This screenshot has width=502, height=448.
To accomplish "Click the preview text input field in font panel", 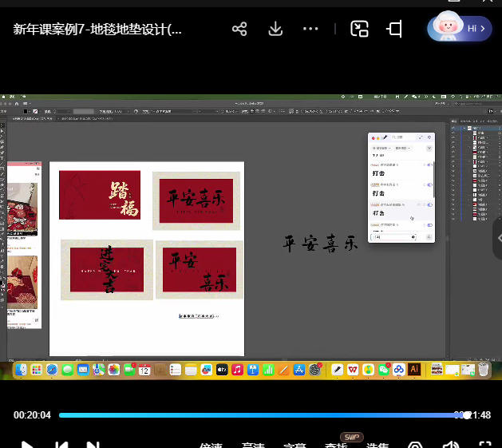I will [x=391, y=237].
